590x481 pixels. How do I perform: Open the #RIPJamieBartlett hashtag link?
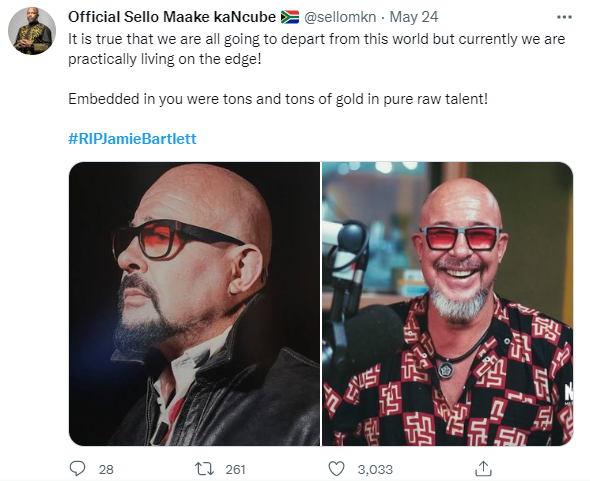(x=132, y=139)
